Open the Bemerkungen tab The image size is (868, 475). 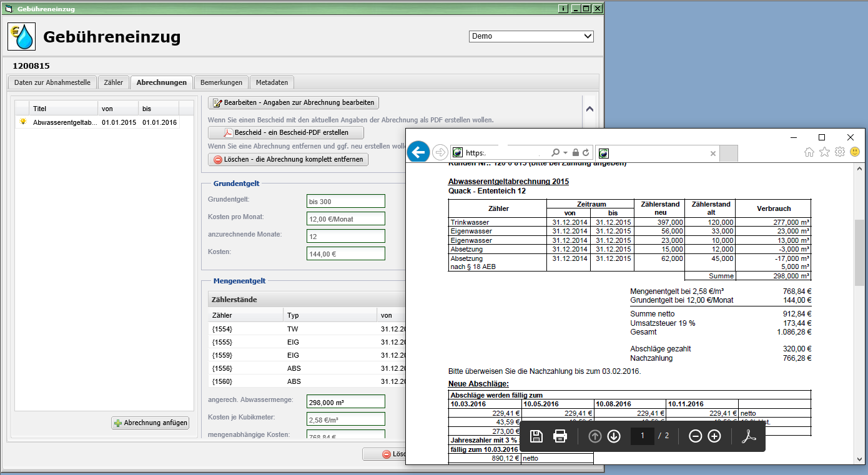[x=221, y=82]
